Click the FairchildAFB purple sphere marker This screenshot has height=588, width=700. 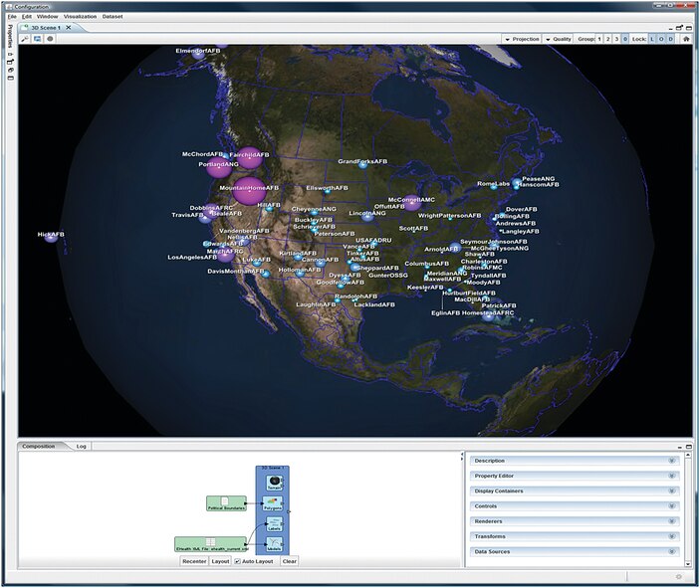(x=249, y=157)
